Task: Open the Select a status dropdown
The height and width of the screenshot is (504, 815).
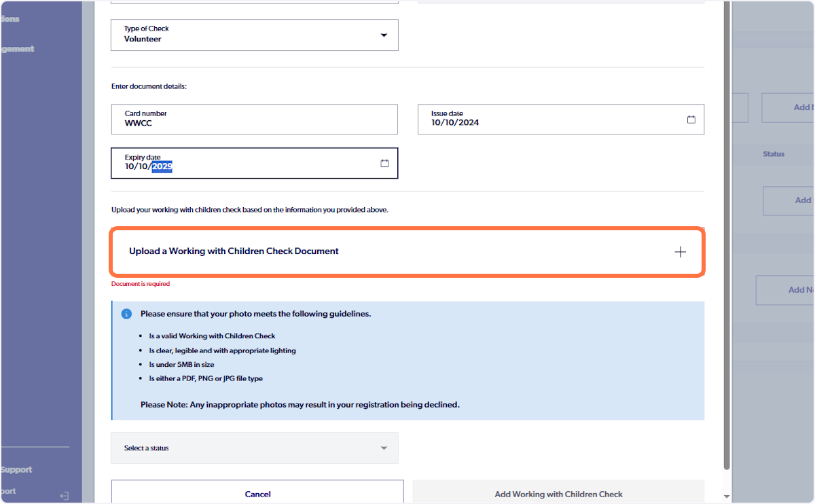Action: pos(255,448)
